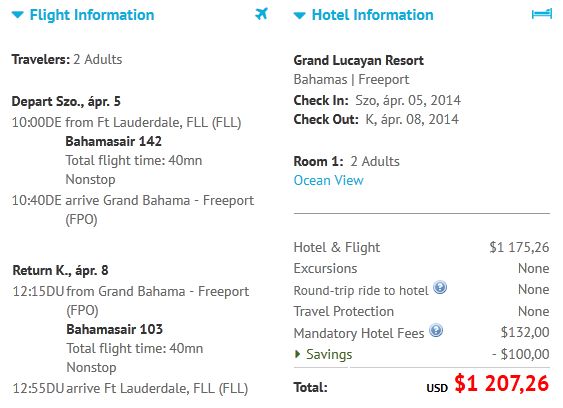Click the Mandatory Hotel Fees amount $132,00

point(525,332)
